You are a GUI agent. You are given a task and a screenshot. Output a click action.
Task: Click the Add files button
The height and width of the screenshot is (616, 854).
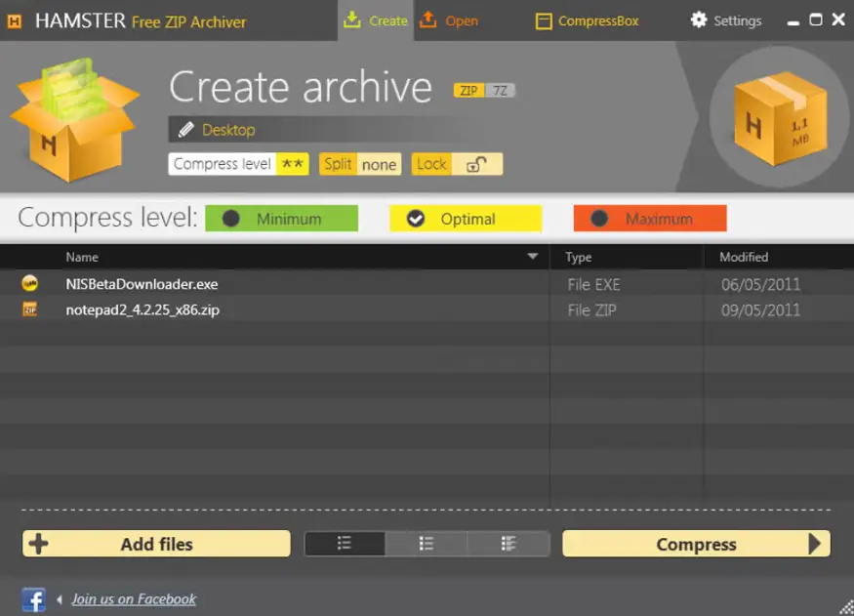pos(156,544)
